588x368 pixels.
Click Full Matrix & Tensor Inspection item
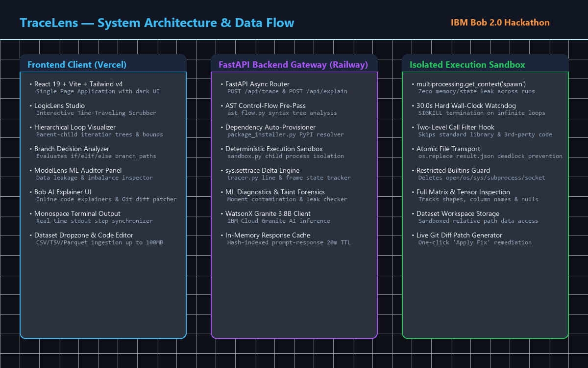(x=461, y=192)
